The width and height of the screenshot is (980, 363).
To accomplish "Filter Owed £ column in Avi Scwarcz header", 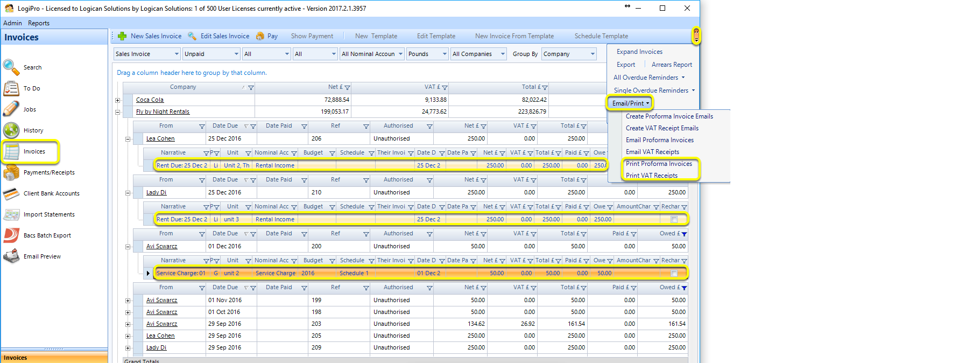I will (x=684, y=234).
